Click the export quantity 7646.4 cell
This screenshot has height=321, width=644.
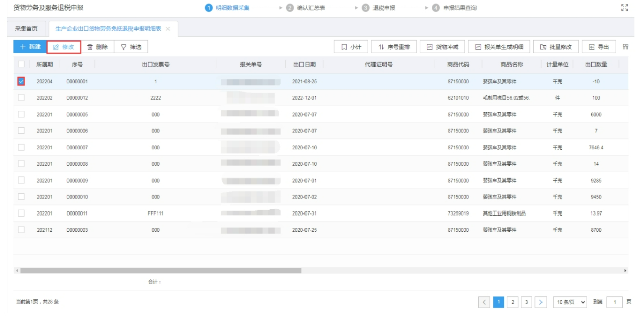pos(596,148)
